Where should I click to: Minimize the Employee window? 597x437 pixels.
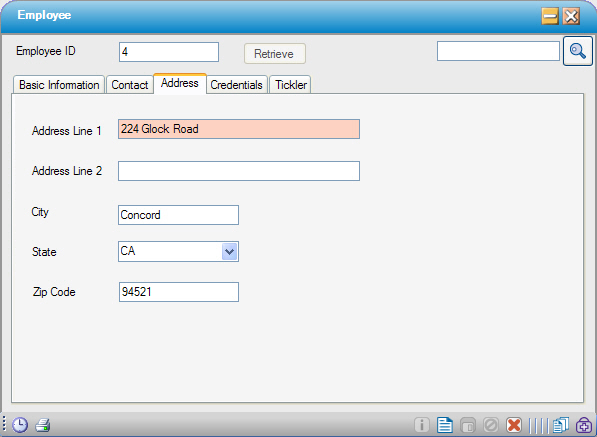(550, 16)
